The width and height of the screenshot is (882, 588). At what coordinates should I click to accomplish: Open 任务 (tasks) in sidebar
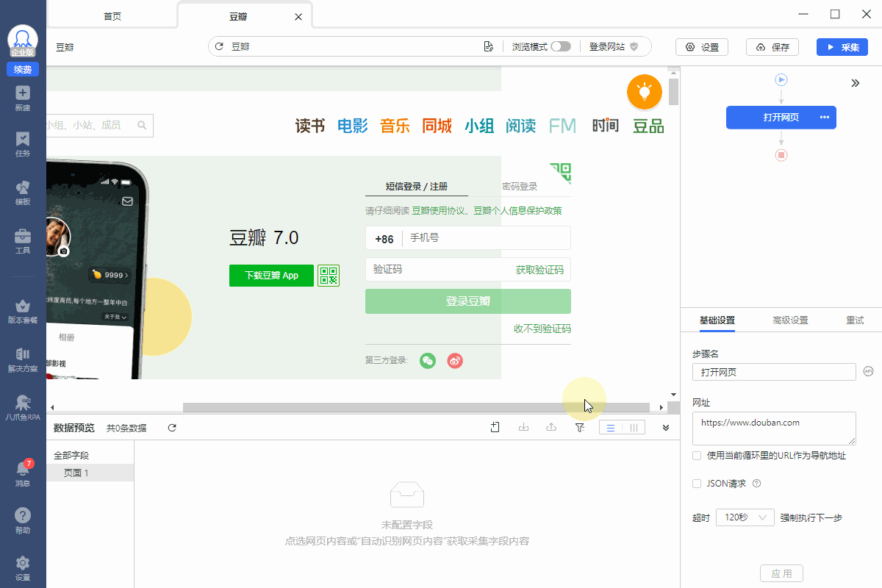pyautogui.click(x=23, y=144)
